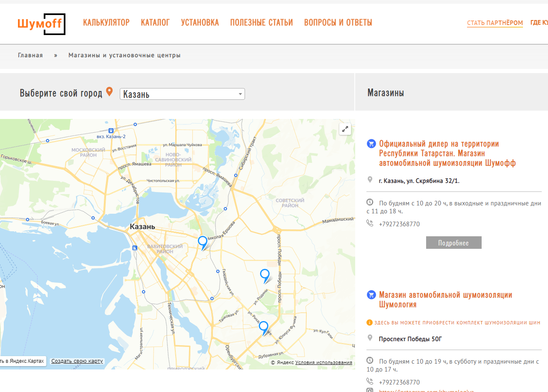Viewport: 548px width, 392px height.
Task: Open Условия использования link on map
Action: tap(323, 362)
